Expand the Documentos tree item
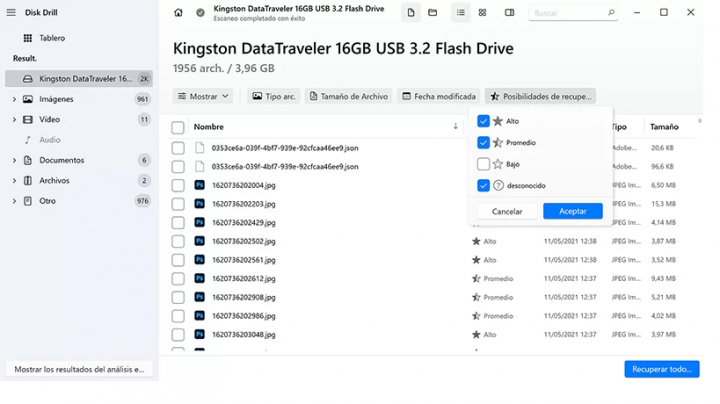This screenshot has height=404, width=720. coord(14,160)
